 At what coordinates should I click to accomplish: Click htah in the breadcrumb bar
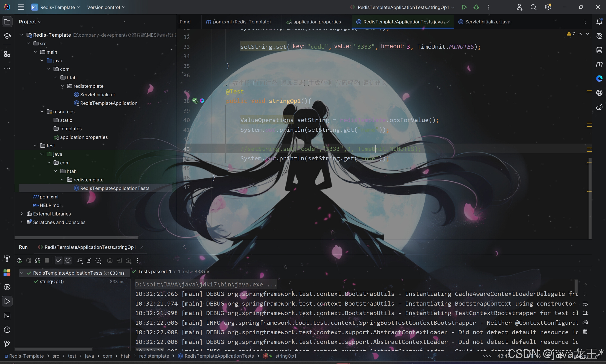coord(126,356)
